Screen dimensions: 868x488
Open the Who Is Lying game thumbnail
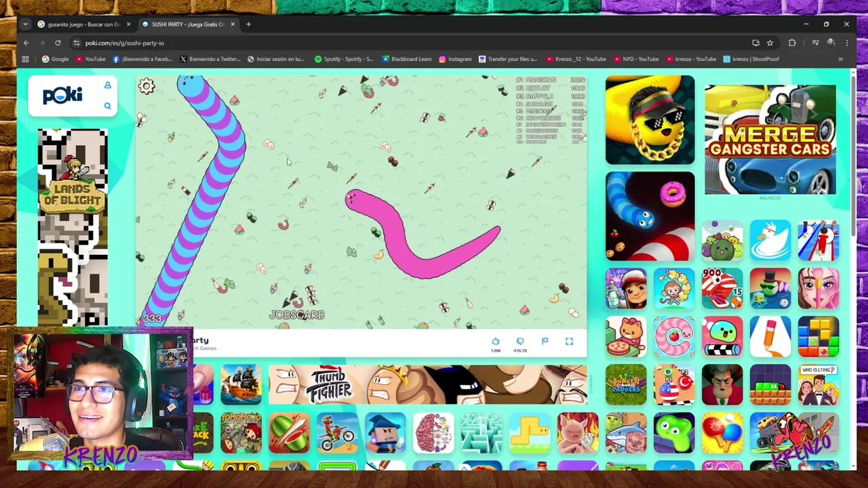pyautogui.click(x=818, y=384)
